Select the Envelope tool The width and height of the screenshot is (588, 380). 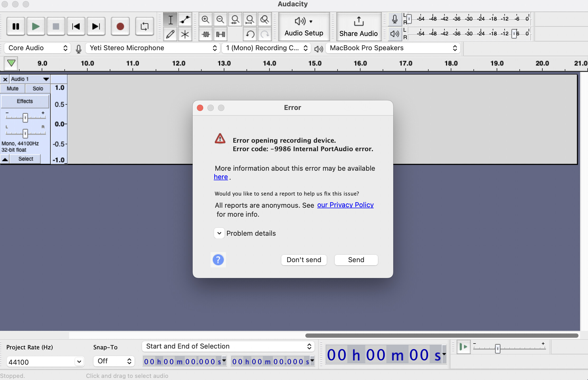pyautogui.click(x=185, y=20)
